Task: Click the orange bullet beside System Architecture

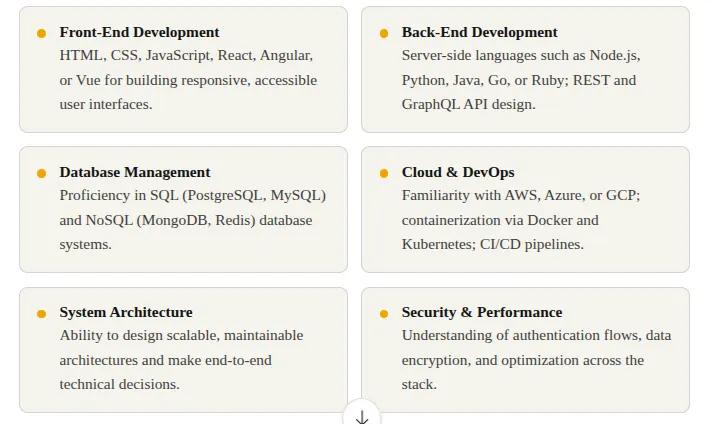Action: [x=42, y=313]
